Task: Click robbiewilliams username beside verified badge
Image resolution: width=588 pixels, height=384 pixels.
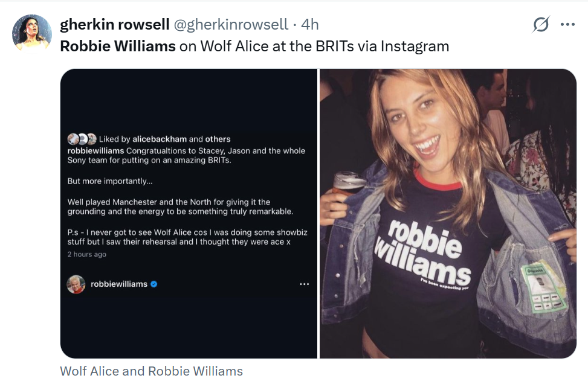Action: tap(119, 284)
